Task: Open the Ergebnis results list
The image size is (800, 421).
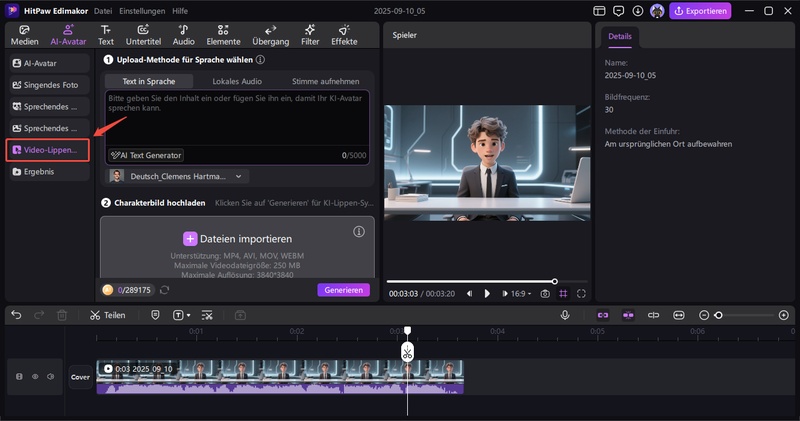Action: [x=49, y=171]
